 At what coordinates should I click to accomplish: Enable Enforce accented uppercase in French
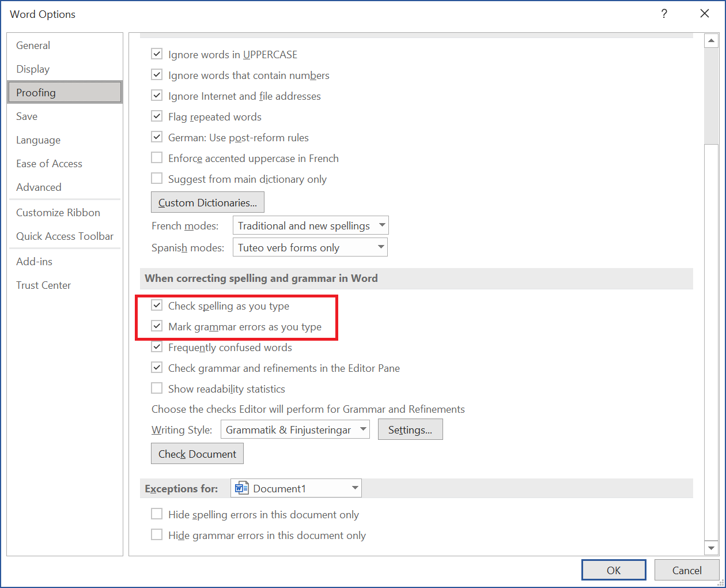pyautogui.click(x=156, y=157)
